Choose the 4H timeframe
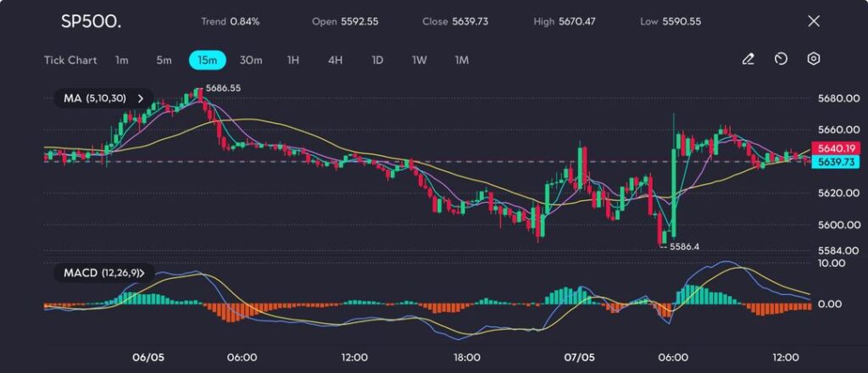The width and height of the screenshot is (868, 373). 336,60
